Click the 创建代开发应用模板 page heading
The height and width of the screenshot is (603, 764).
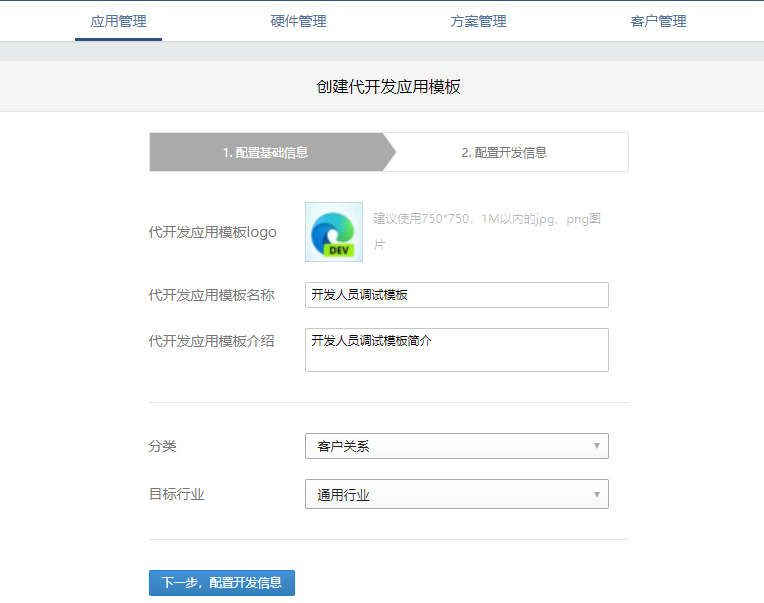pyautogui.click(x=388, y=87)
